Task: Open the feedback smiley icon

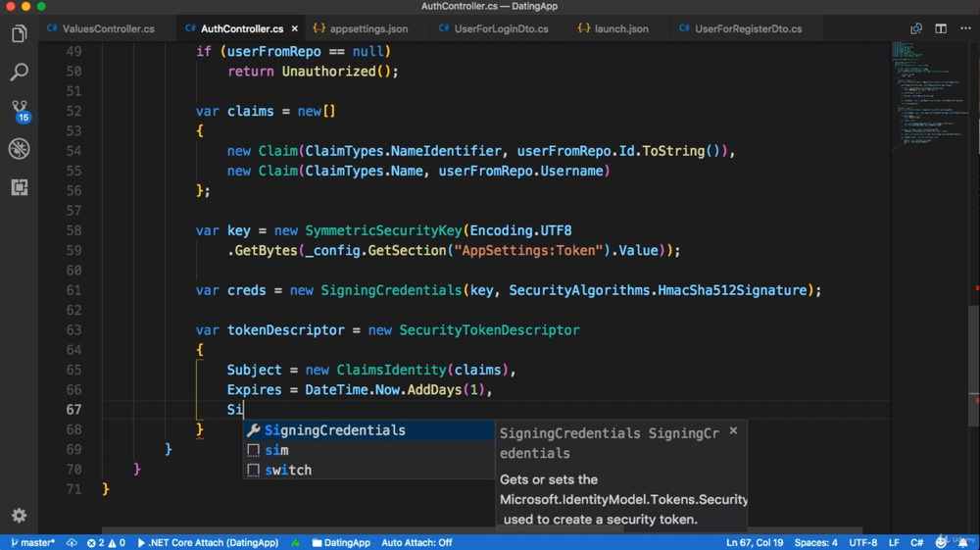Action: (x=941, y=542)
